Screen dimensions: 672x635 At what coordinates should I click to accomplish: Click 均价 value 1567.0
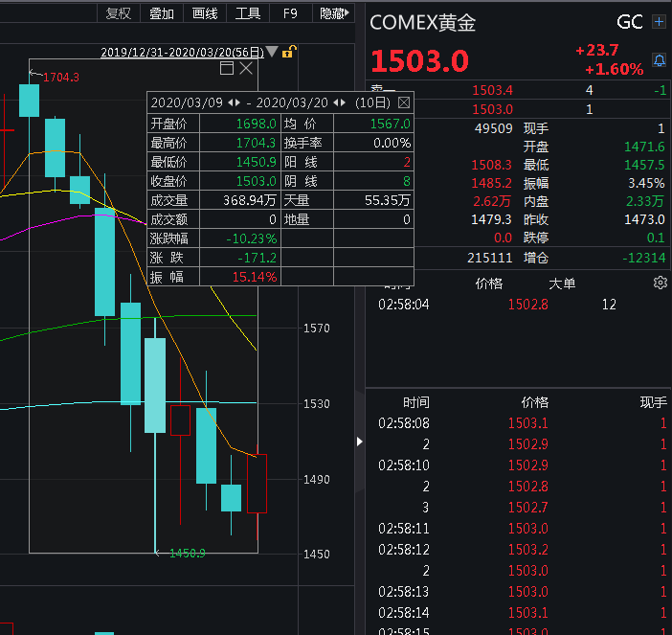[x=391, y=124]
